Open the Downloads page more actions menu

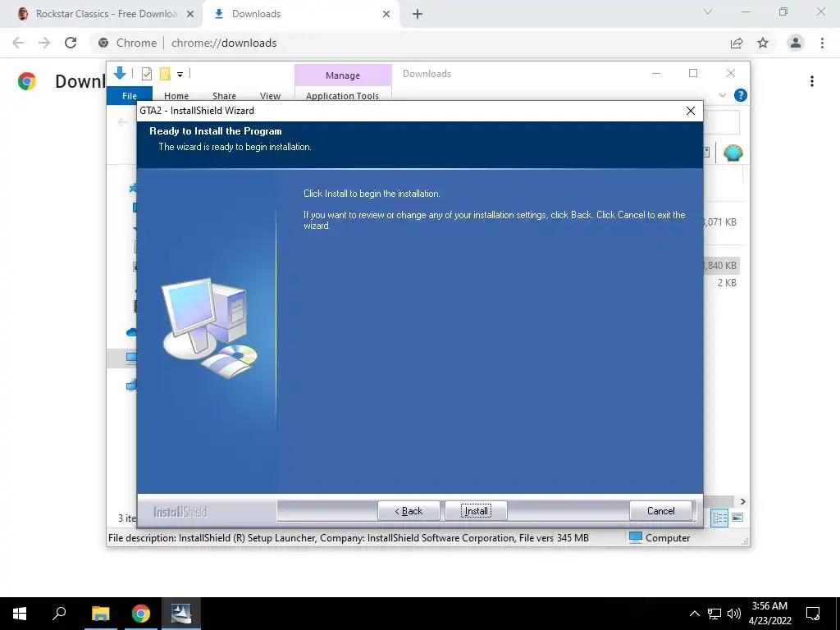click(812, 81)
